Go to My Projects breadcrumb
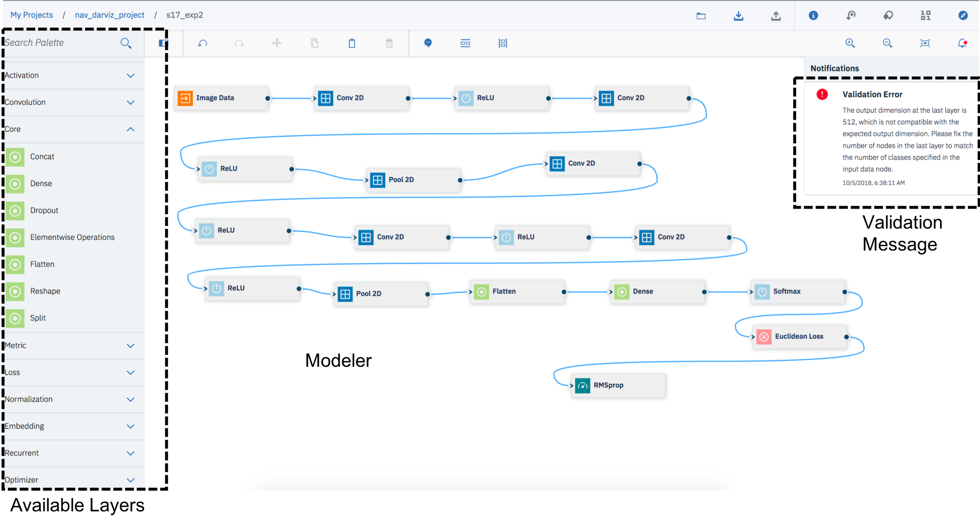 click(32, 15)
